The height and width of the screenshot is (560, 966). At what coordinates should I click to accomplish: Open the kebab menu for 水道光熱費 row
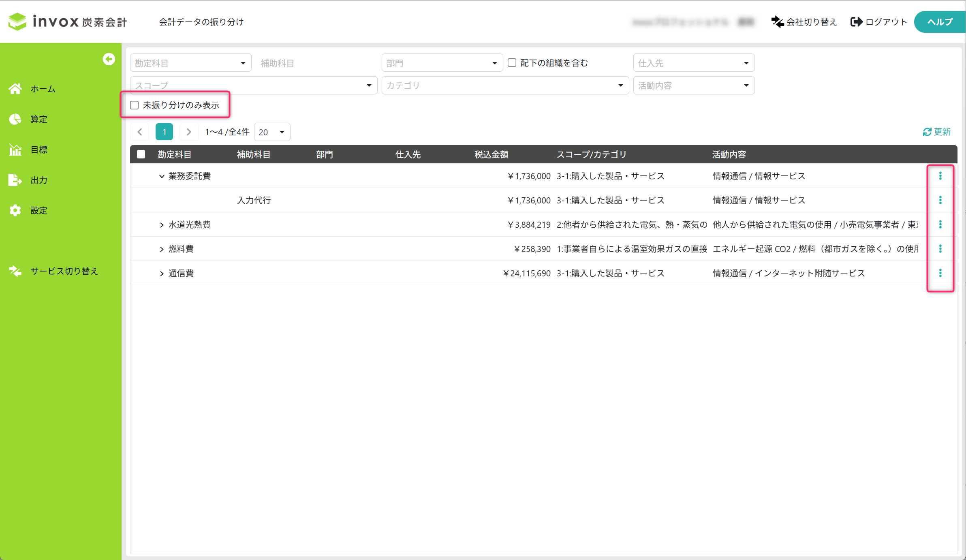click(940, 224)
